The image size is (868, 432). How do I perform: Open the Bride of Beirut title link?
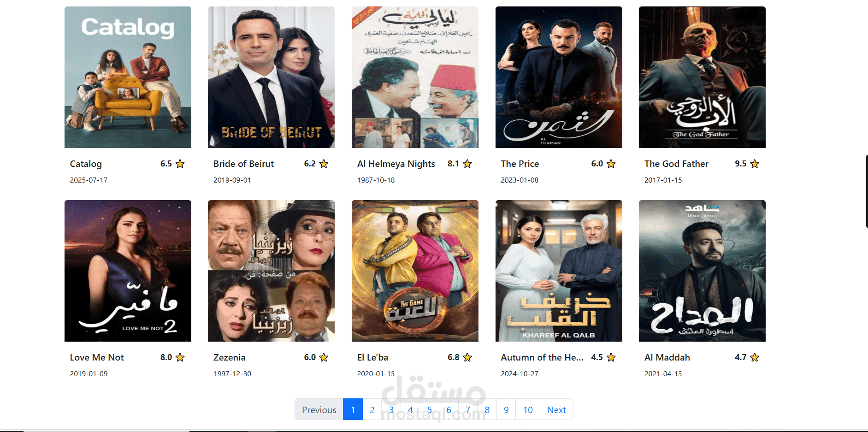point(243,164)
